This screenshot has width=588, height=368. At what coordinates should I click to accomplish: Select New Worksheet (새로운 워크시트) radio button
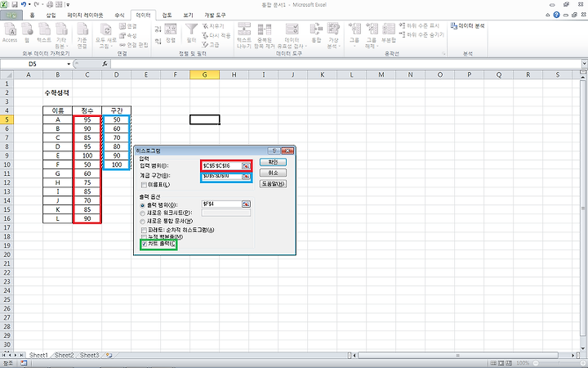pos(142,213)
